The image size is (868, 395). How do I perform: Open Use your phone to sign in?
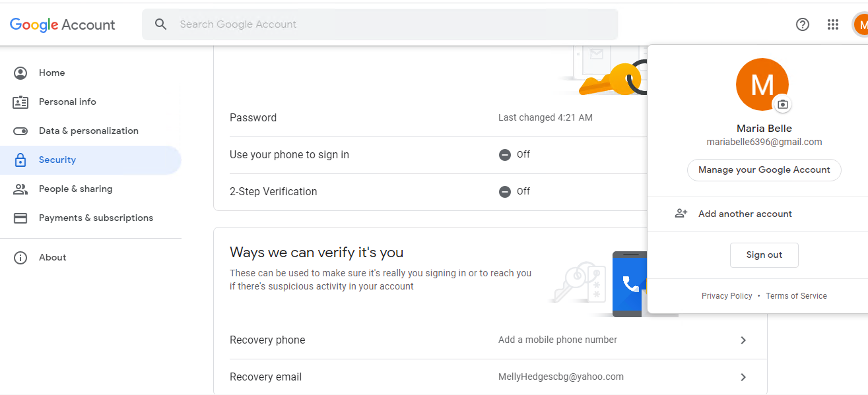point(430,155)
